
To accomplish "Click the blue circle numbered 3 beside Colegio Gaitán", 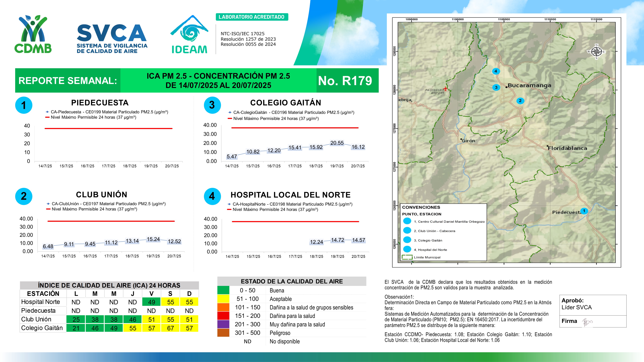I will click(x=212, y=105).
